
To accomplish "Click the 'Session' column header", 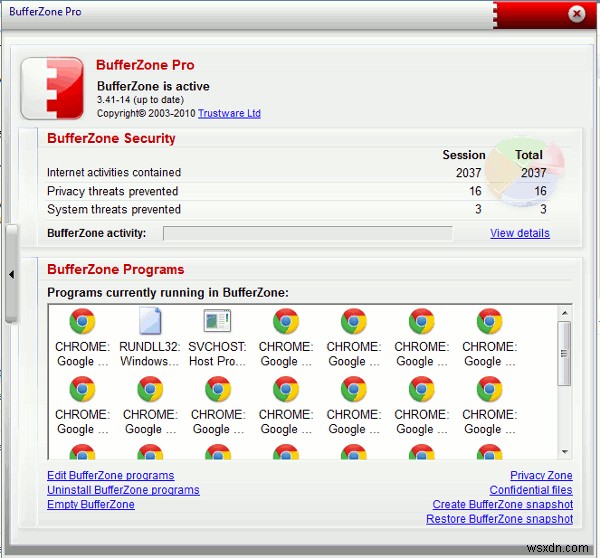I will click(464, 155).
